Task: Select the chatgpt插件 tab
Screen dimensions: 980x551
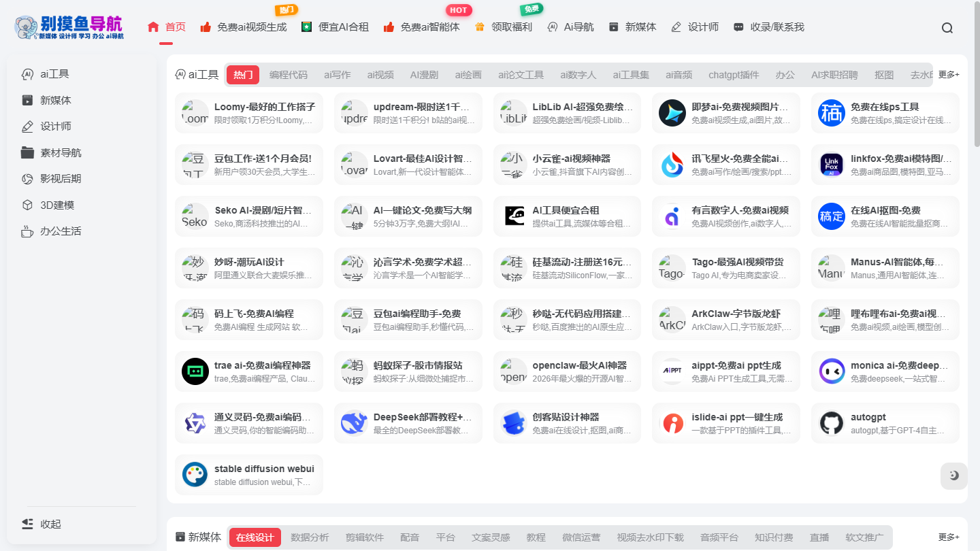Action: 734,75
